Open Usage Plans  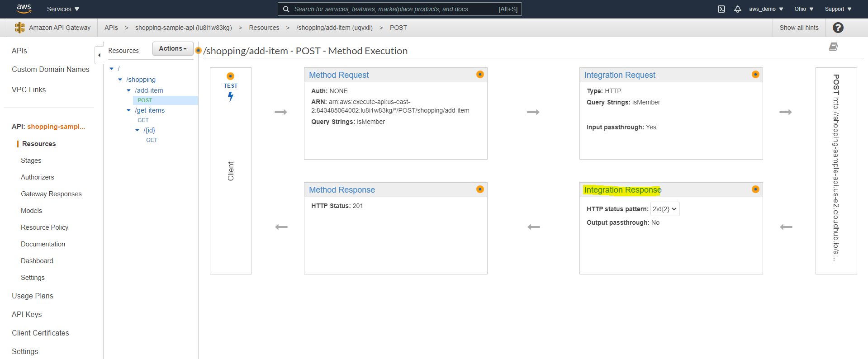[33, 296]
